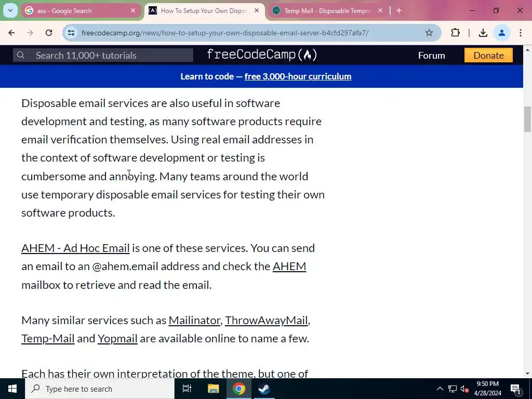Screen dimensions: 532x399
Task: Close the Temp Mail tab
Action: coord(380,10)
